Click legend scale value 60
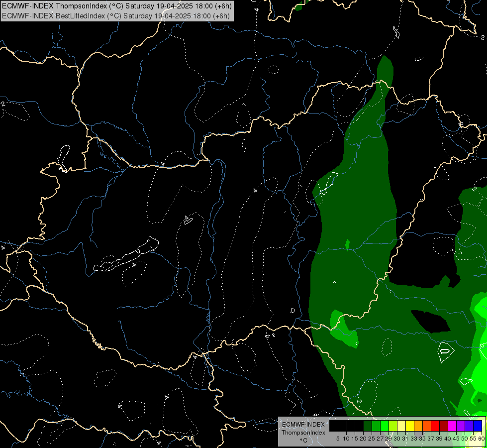This screenshot has height=448, width=487. point(482,439)
